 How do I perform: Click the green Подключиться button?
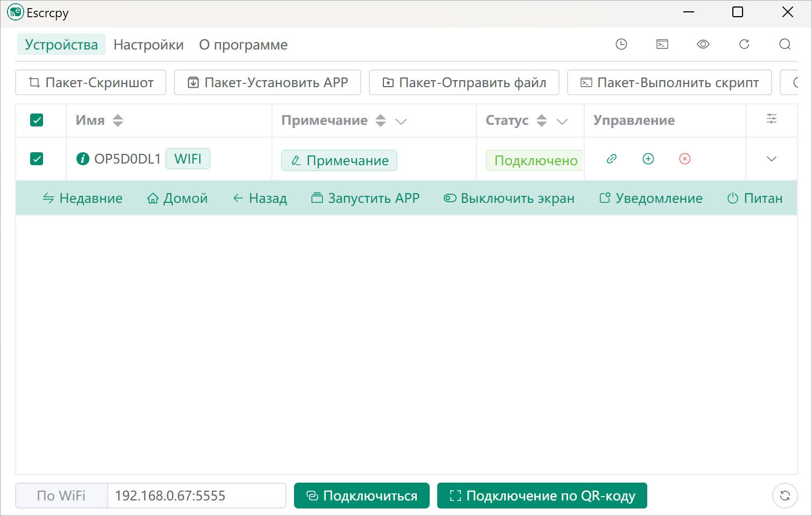(x=362, y=496)
